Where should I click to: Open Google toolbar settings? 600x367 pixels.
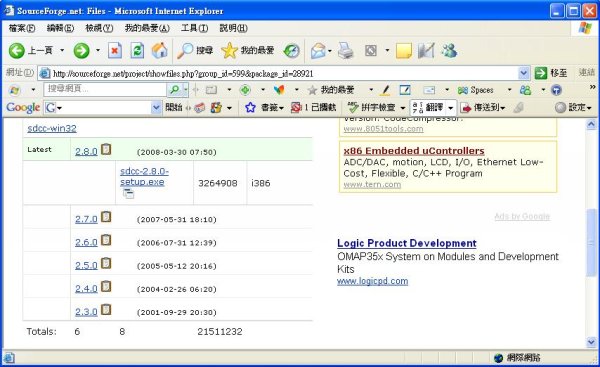(573, 108)
